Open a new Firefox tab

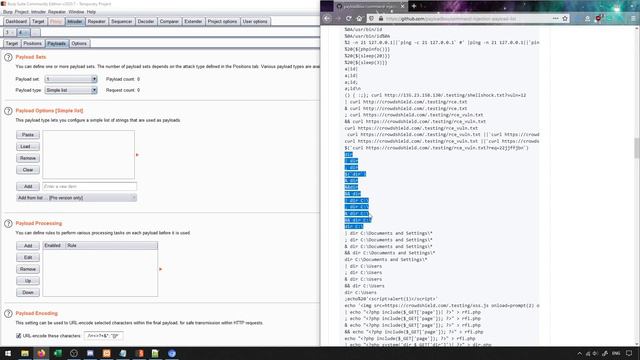tap(414, 6)
